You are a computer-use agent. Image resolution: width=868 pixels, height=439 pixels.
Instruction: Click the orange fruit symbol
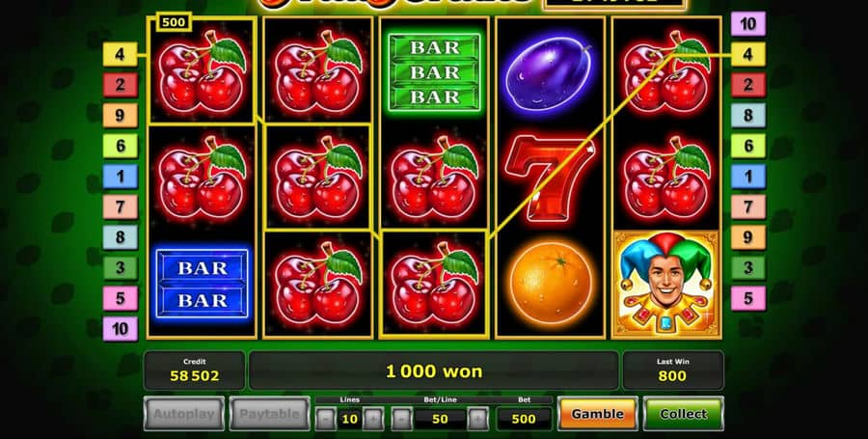[551, 283]
